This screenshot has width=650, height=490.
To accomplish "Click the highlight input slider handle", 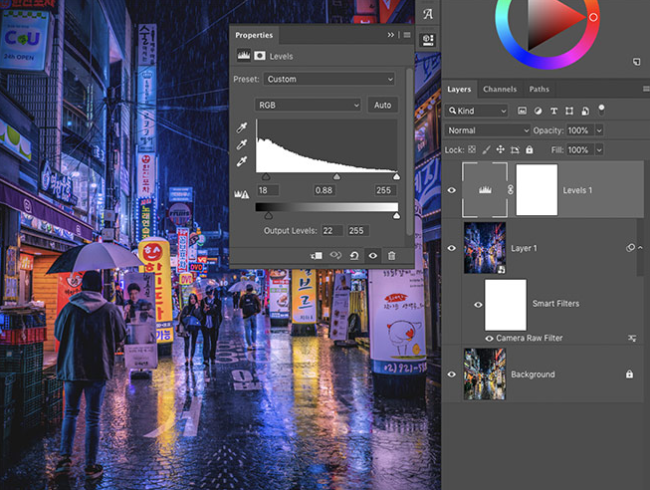I will pyautogui.click(x=396, y=177).
